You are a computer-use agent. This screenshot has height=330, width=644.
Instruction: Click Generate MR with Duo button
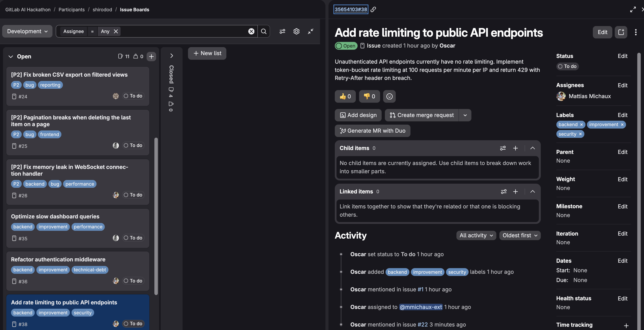tap(372, 131)
